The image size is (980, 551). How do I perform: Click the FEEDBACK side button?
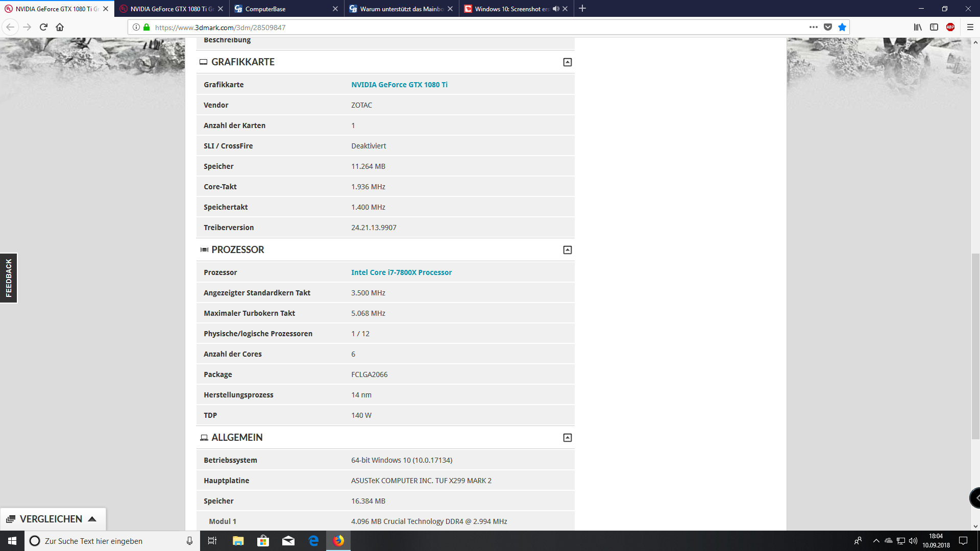point(9,278)
